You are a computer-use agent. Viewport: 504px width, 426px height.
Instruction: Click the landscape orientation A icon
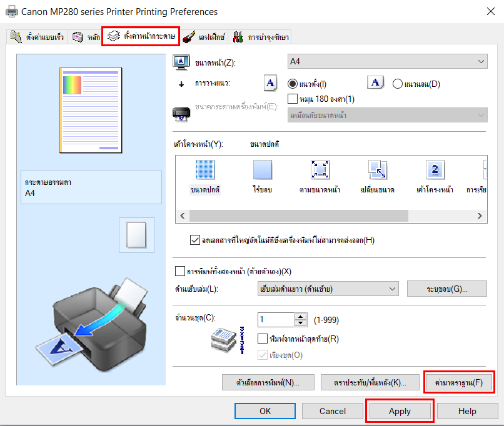[375, 83]
